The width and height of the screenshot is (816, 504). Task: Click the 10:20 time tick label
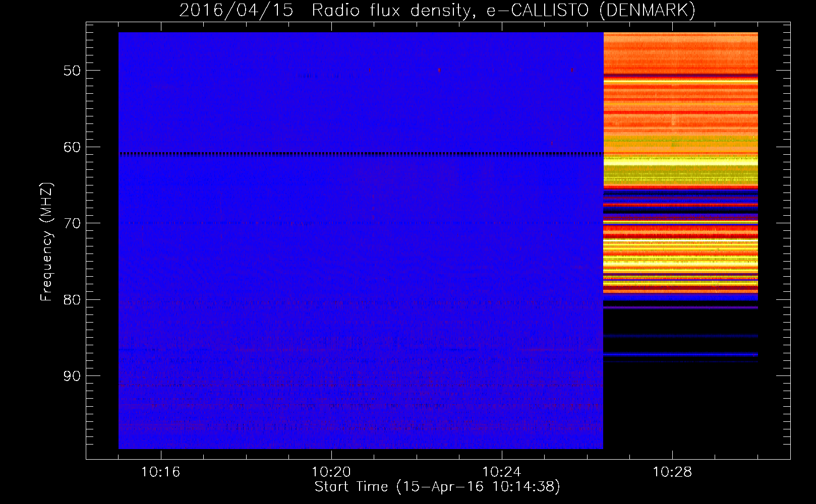(331, 472)
